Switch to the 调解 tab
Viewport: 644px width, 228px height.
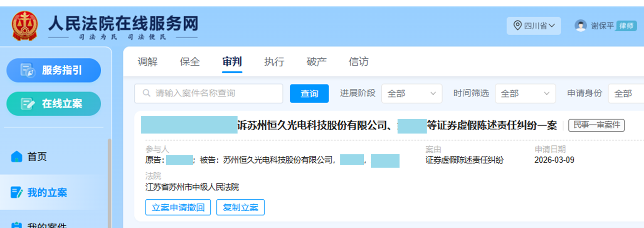point(148,62)
